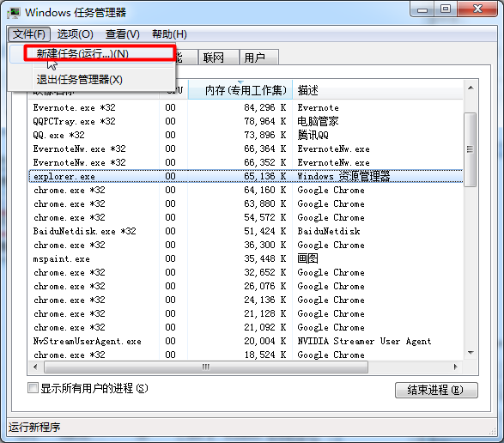The height and width of the screenshot is (443, 504).
Task: Select chrome.exe using 63,880 K
Action: [246, 203]
